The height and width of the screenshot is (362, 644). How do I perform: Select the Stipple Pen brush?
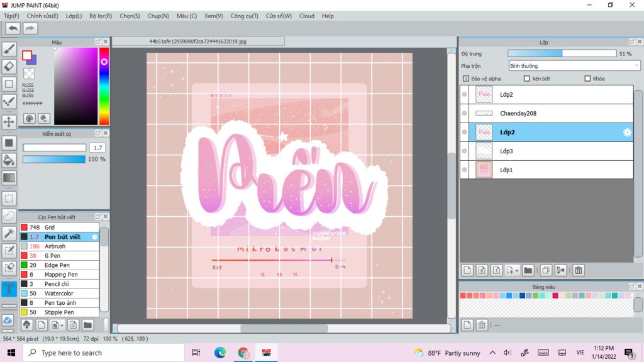tap(60, 312)
